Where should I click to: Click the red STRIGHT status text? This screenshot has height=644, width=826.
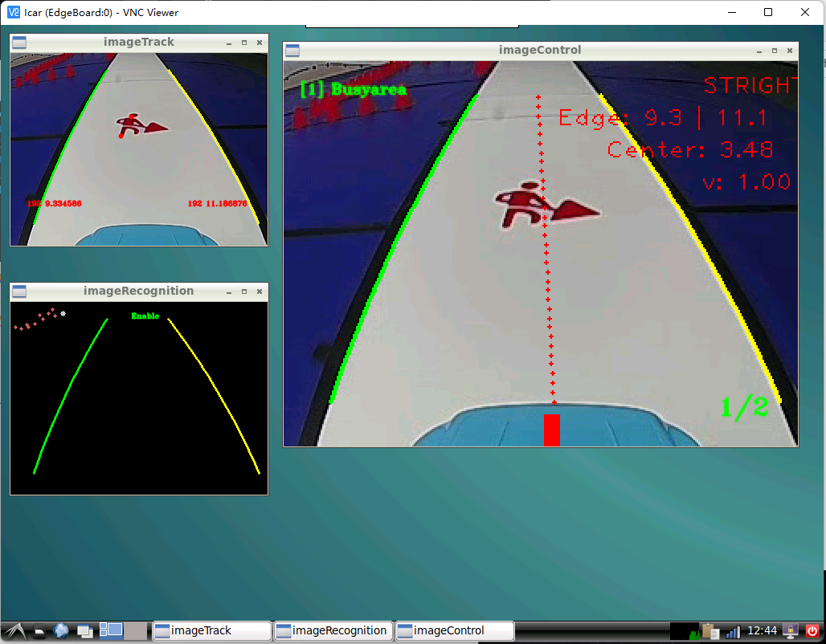click(750, 85)
